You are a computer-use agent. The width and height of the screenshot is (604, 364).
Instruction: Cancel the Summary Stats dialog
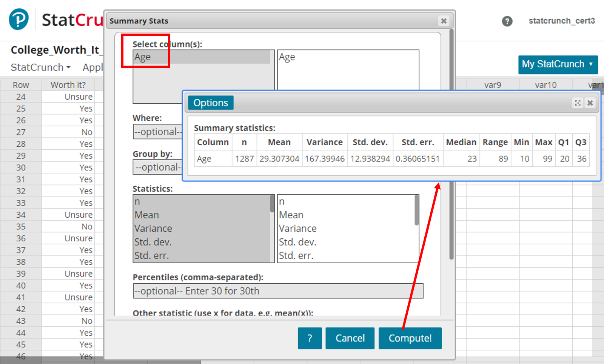point(350,338)
